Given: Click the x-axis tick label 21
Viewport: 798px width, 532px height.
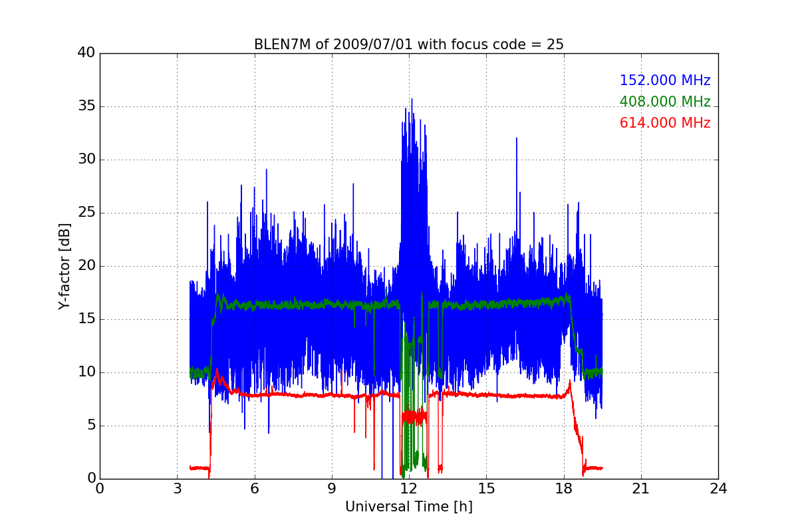Looking at the screenshot, I should (x=641, y=489).
